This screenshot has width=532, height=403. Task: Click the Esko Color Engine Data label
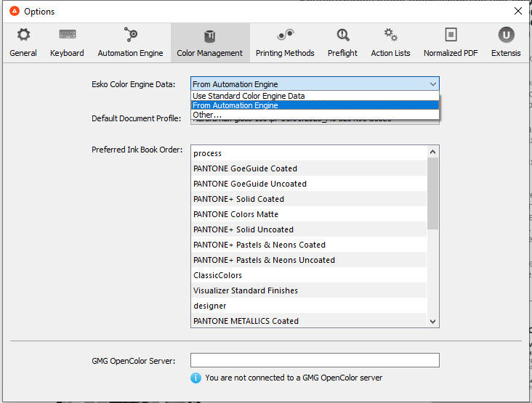(133, 84)
